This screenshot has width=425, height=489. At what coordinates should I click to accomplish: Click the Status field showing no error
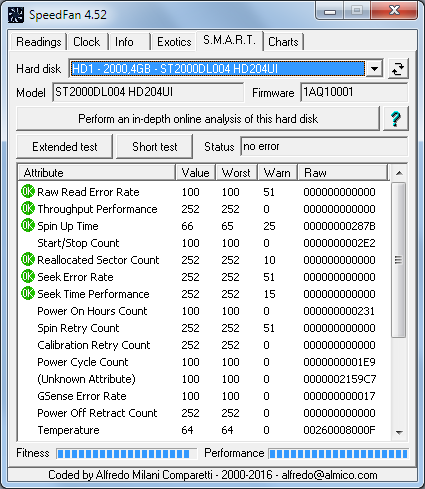(324, 146)
